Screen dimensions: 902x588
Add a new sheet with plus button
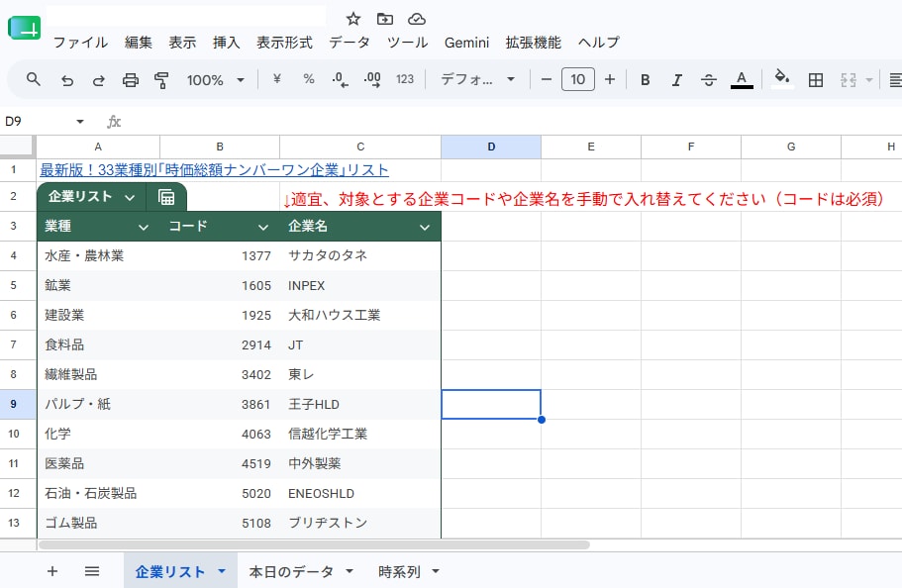[x=51, y=571]
